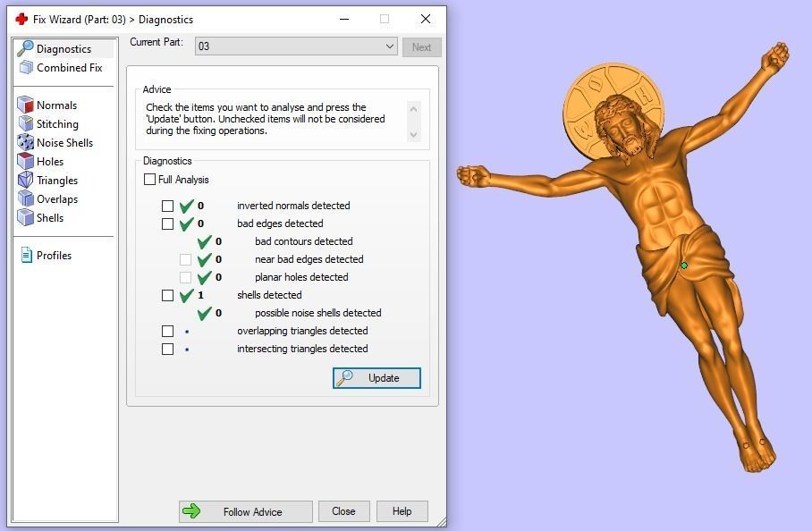Click the "possible noise shells detected" text
This screenshot has height=531, width=812.
pos(318,313)
